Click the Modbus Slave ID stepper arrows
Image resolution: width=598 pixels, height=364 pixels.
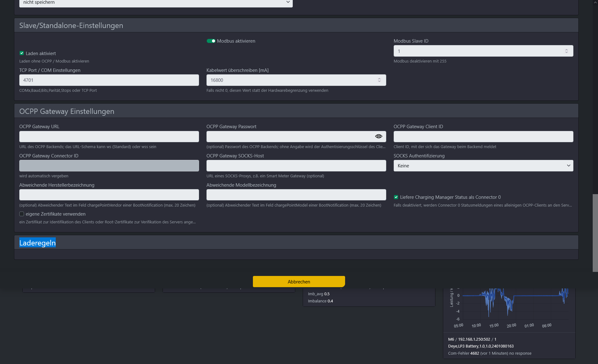click(566, 51)
